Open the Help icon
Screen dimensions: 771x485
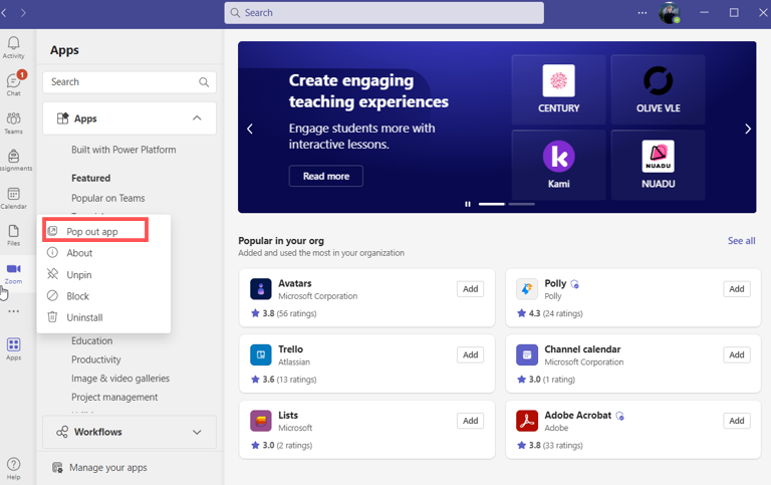coord(13,467)
